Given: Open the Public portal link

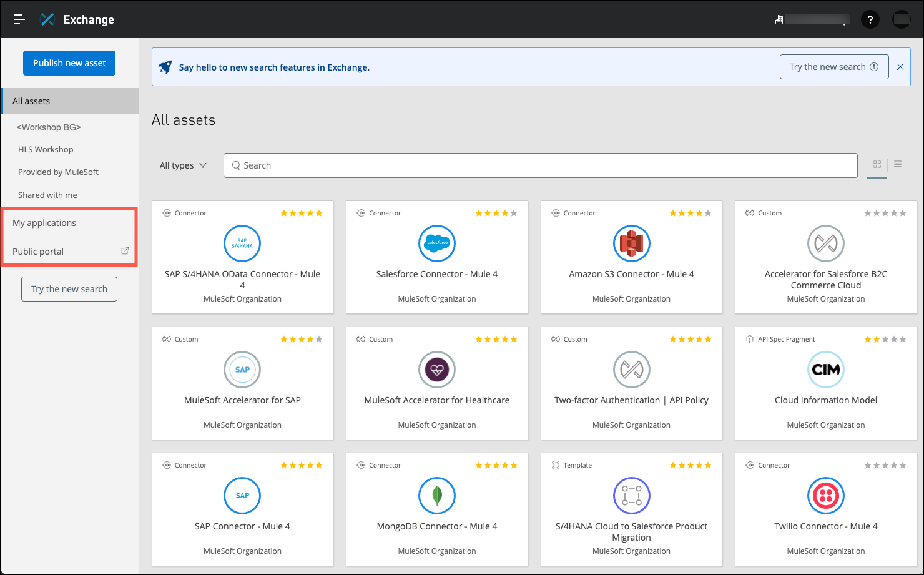Looking at the screenshot, I should pyautogui.click(x=38, y=252).
